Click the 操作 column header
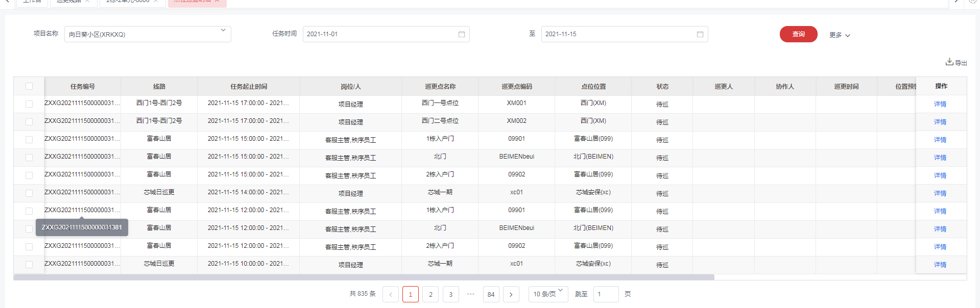 click(x=941, y=86)
